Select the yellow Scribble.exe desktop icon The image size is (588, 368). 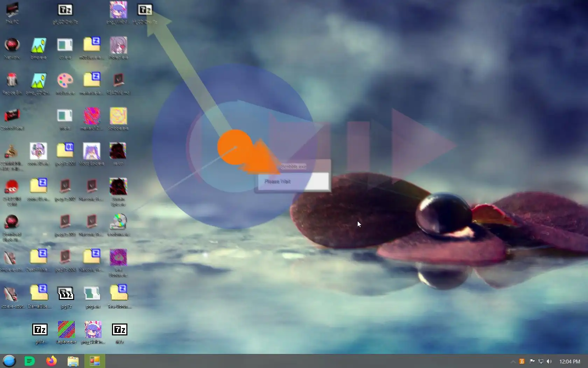click(x=118, y=116)
